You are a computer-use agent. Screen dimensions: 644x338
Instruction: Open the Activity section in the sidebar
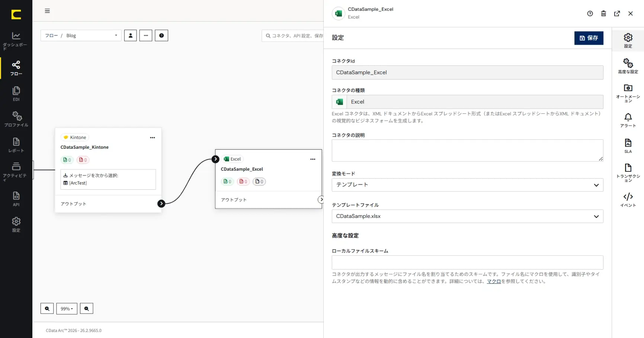pos(16,171)
